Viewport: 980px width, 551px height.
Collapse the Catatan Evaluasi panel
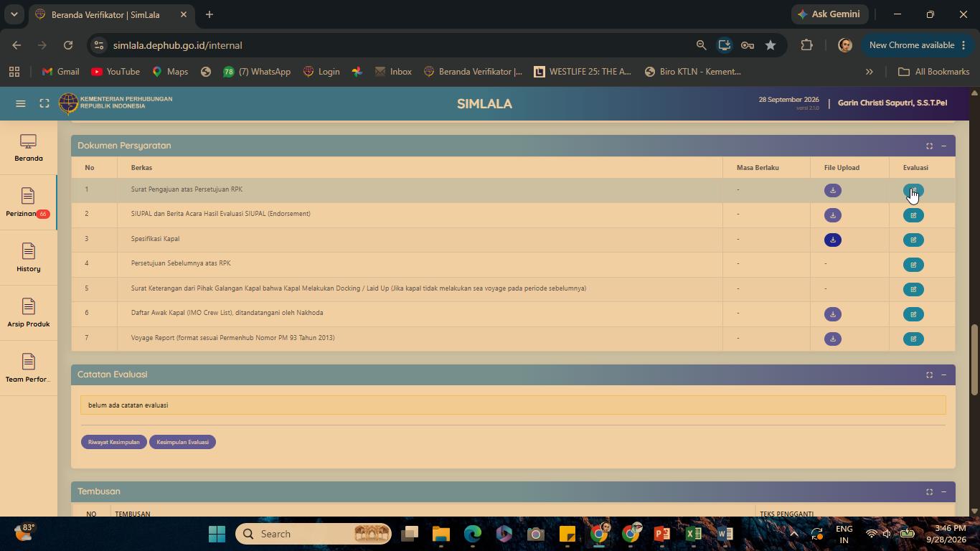click(x=943, y=375)
